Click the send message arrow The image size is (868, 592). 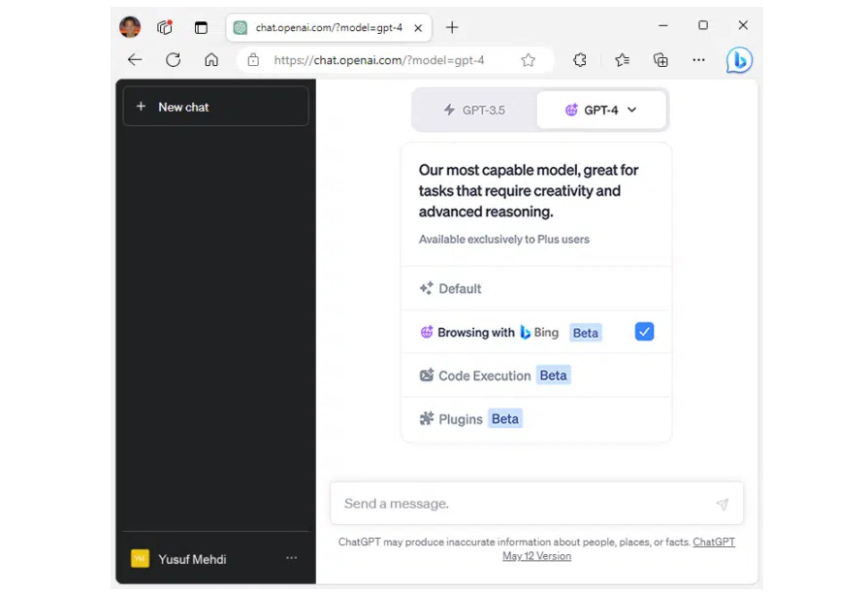[723, 504]
